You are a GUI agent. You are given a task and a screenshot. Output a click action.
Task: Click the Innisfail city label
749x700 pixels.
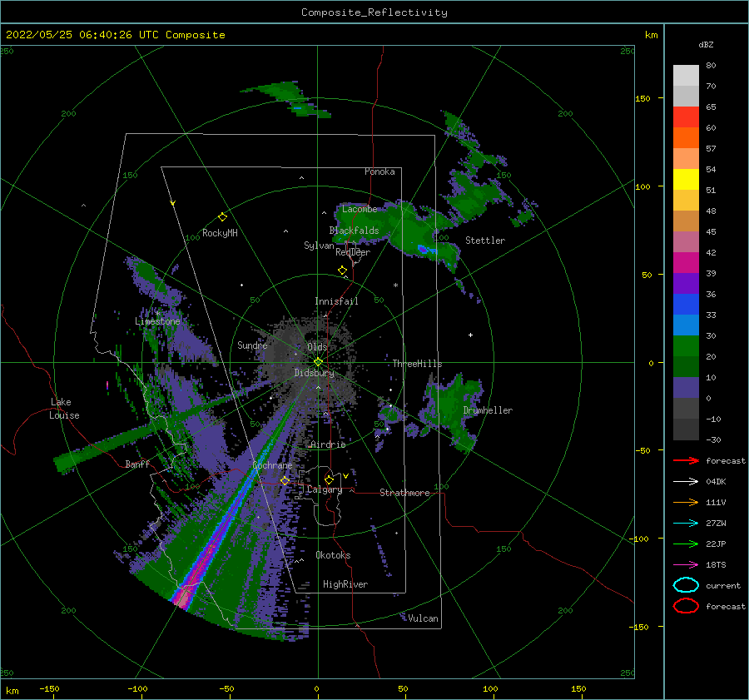tap(336, 301)
